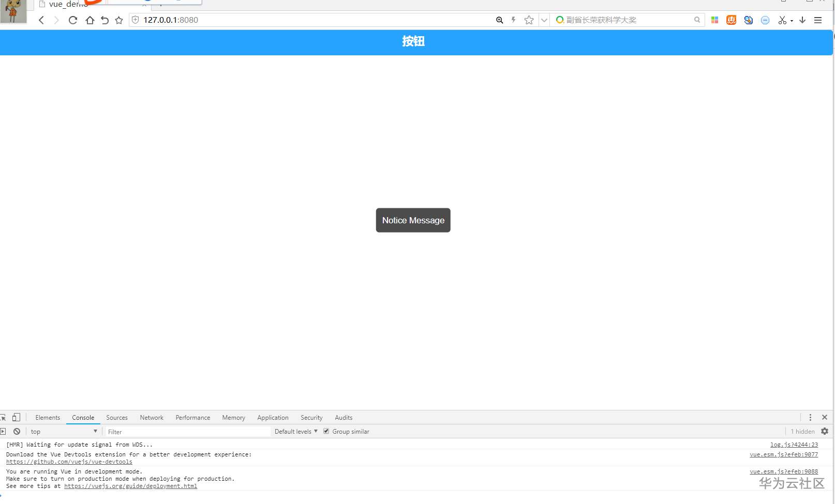Go back to the previous page

pos(41,20)
